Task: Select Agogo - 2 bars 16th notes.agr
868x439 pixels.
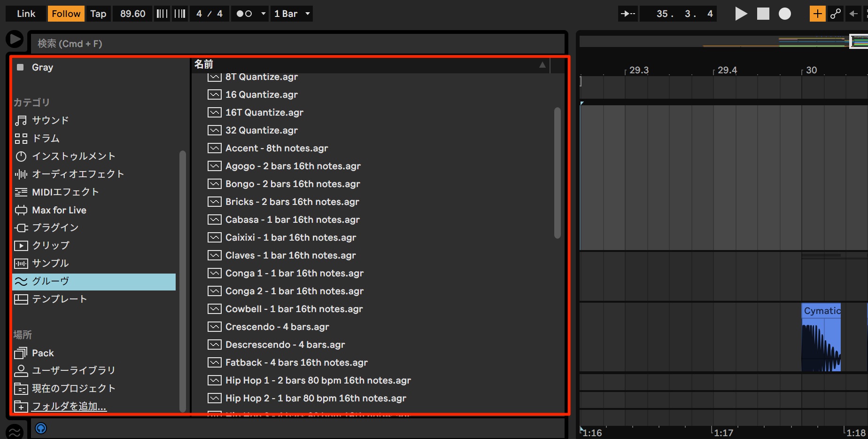Action: coord(293,166)
